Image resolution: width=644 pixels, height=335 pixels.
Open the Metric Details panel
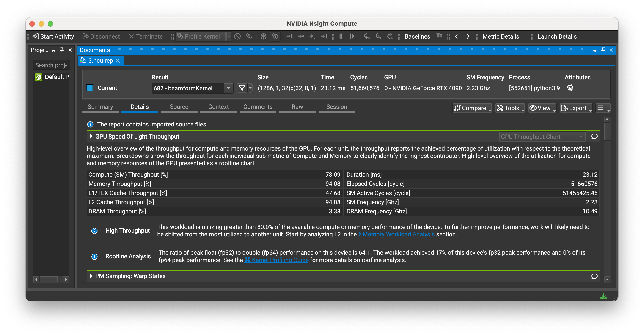[501, 36]
